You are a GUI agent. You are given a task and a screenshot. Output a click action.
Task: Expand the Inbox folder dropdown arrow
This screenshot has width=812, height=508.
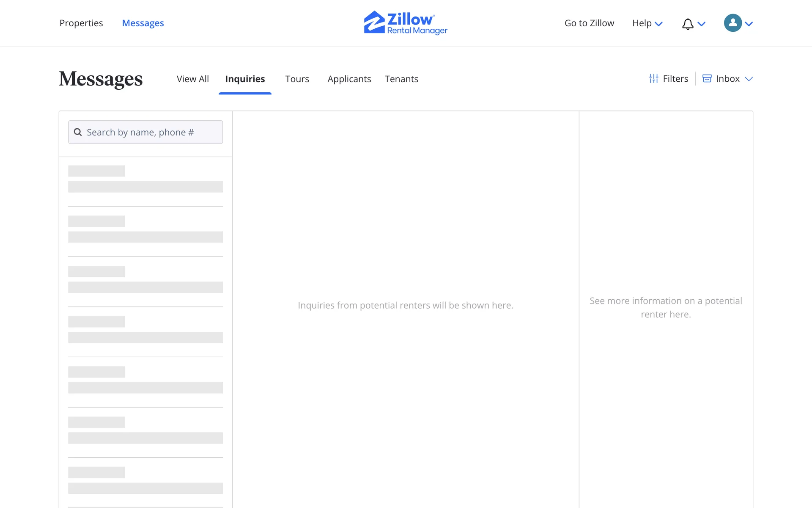click(749, 79)
